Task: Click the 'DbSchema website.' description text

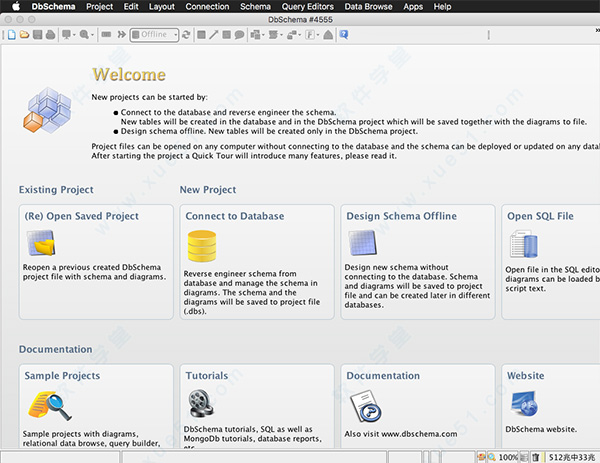Action: point(541,429)
